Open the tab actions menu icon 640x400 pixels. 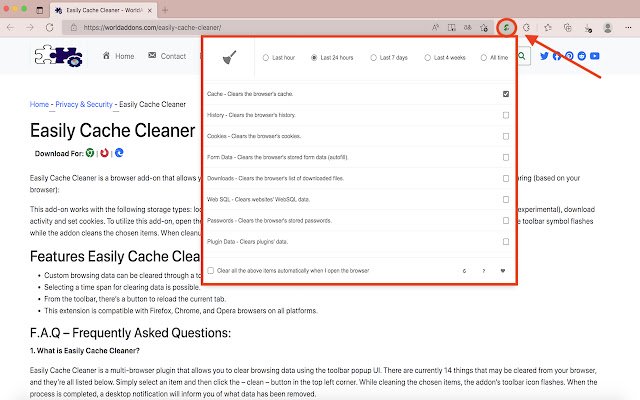[x=40, y=10]
